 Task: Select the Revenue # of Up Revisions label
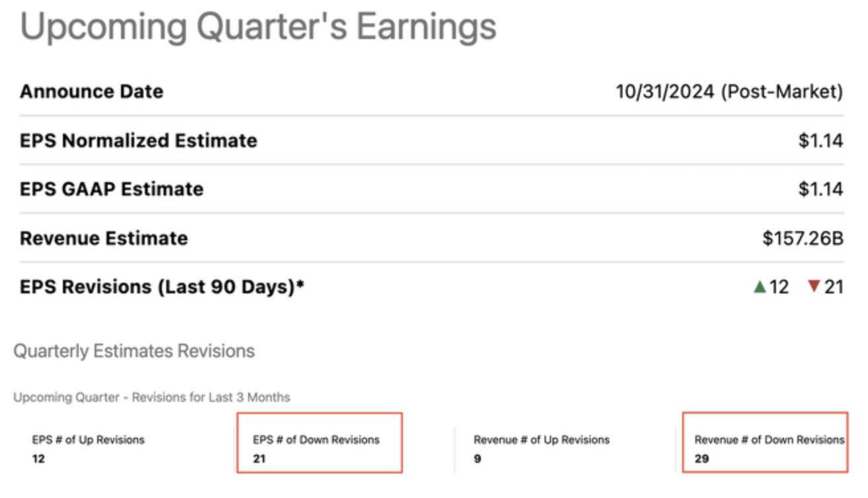tap(541, 440)
